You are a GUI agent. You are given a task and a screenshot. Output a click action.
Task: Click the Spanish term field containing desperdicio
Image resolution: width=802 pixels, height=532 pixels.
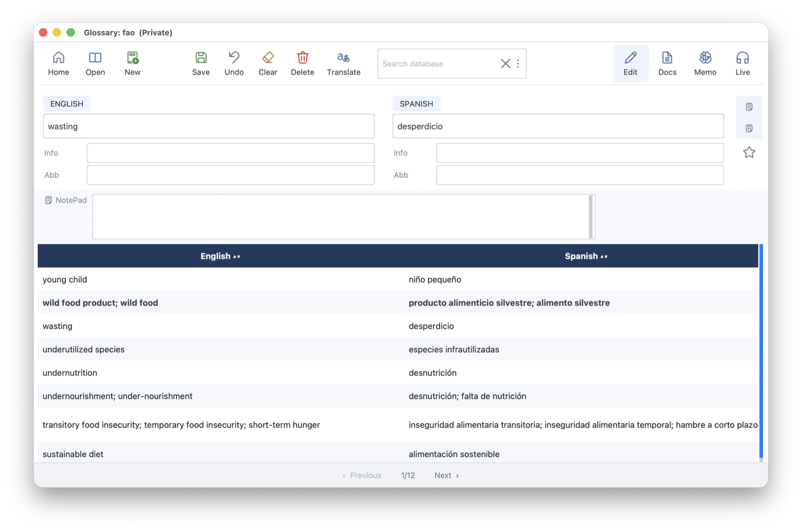point(558,126)
